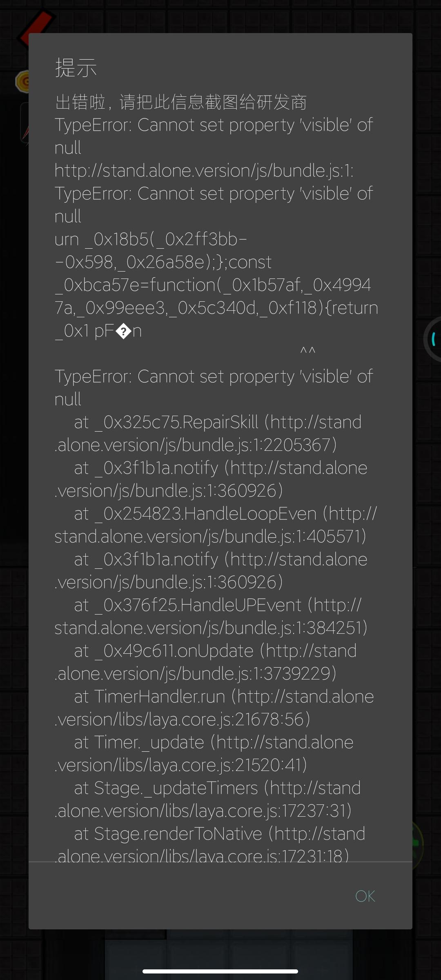Tap the green icon at lower right
441x980 pixels.
[417, 843]
